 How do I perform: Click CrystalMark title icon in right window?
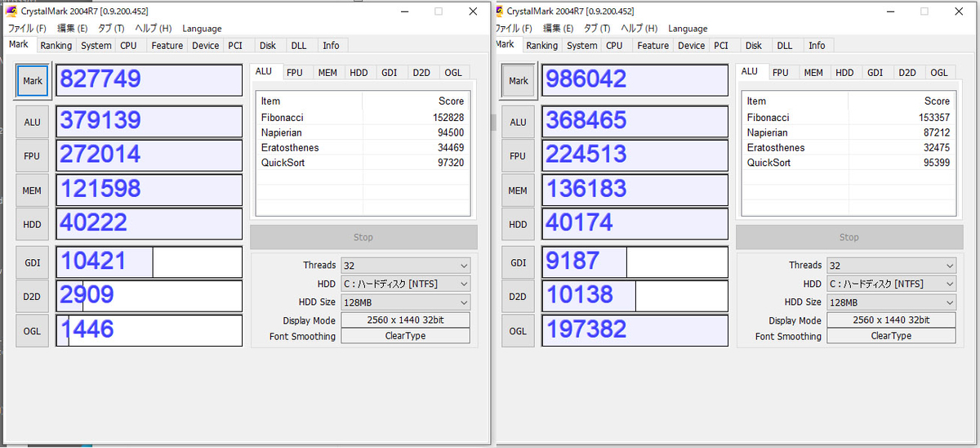pos(497,11)
